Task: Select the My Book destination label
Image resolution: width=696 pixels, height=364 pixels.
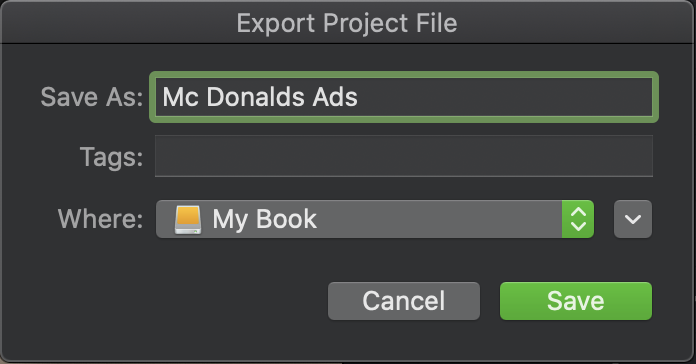Action: point(265,219)
